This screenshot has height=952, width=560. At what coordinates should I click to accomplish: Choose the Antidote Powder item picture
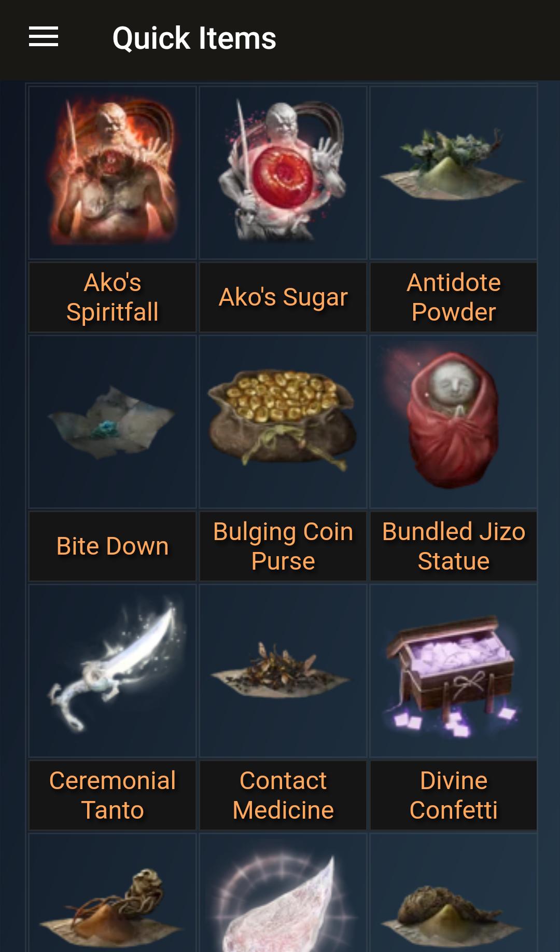[454, 172]
